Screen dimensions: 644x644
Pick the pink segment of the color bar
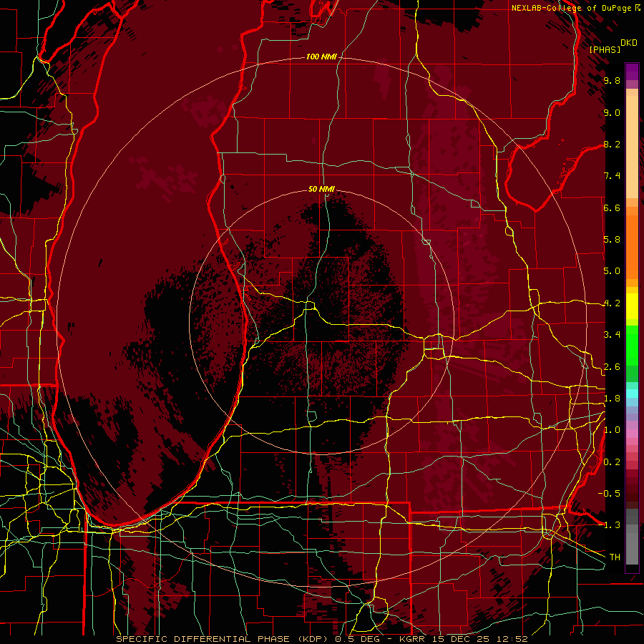(632, 434)
